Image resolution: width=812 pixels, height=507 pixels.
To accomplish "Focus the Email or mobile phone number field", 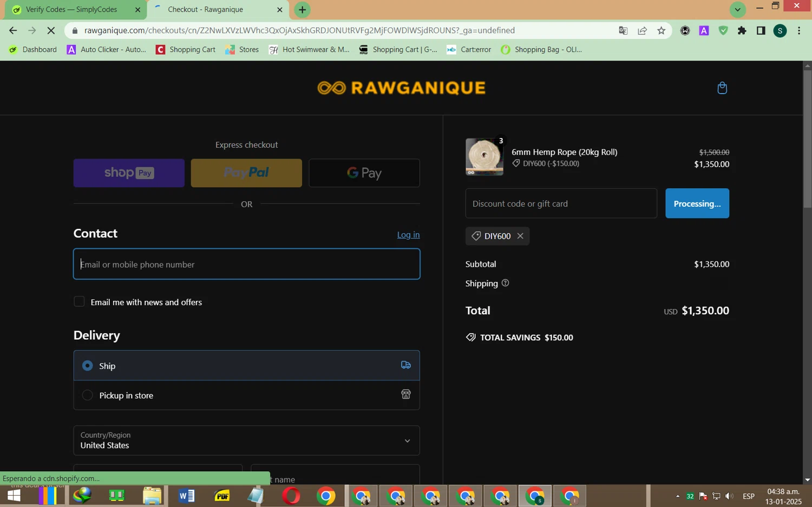I will (x=246, y=264).
